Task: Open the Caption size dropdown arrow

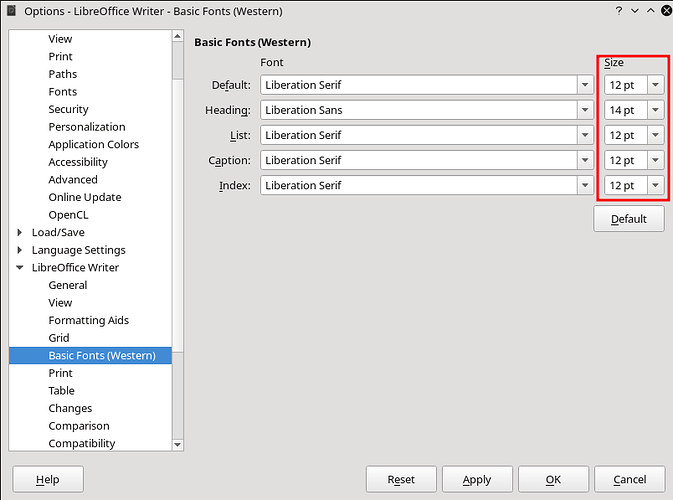Action: 655,161
